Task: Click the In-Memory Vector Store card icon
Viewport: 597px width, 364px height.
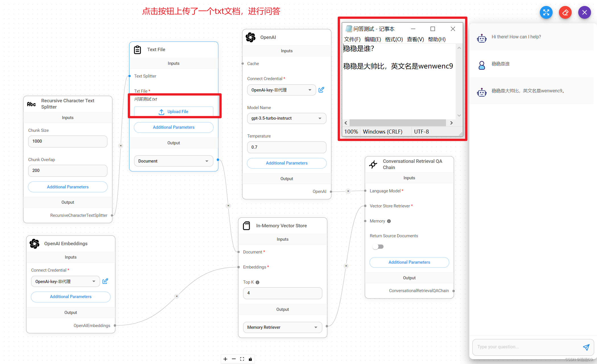Action: click(x=246, y=225)
